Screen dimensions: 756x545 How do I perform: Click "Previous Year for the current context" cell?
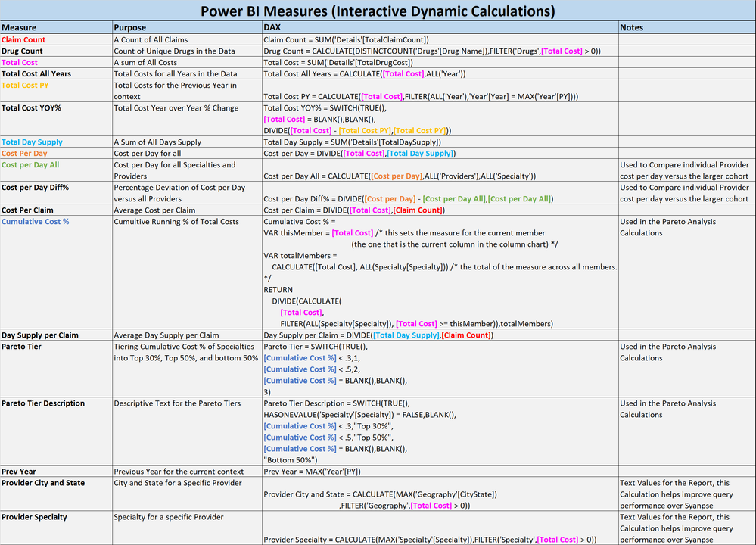pyautogui.click(x=188, y=472)
